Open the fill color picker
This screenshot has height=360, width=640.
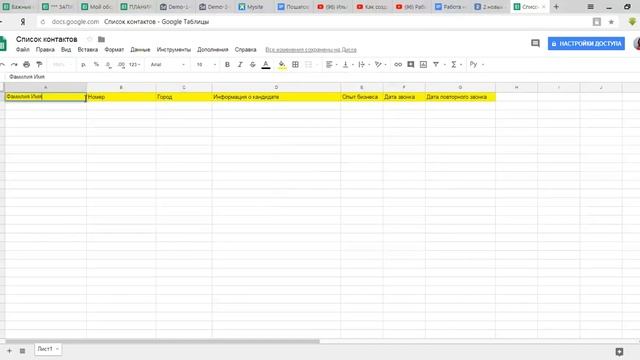282,64
